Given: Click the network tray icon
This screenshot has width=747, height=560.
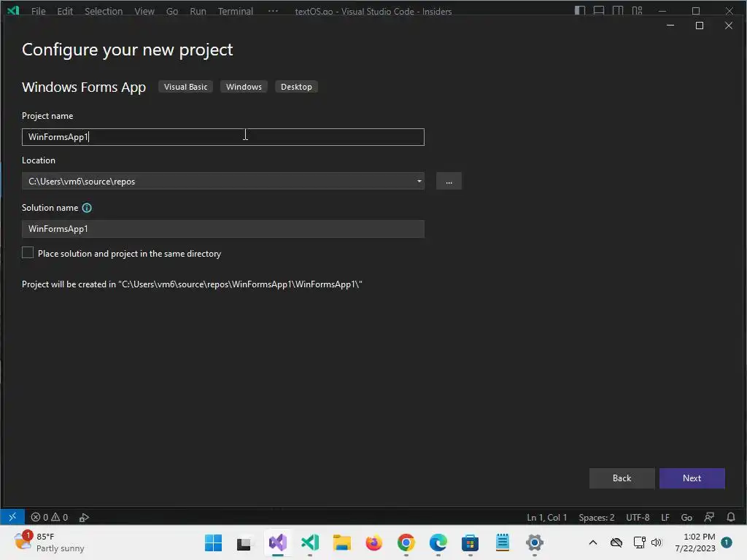Looking at the screenshot, I should click(639, 542).
